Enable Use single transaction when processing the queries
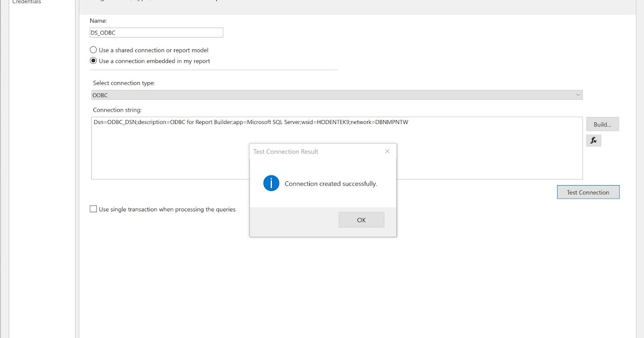 click(93, 209)
